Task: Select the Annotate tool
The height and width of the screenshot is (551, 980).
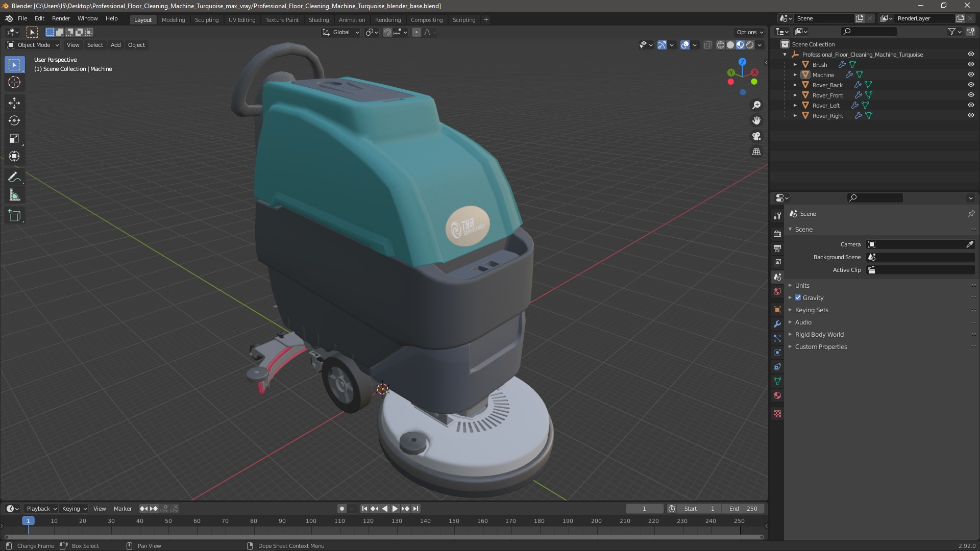Action: pos(14,178)
